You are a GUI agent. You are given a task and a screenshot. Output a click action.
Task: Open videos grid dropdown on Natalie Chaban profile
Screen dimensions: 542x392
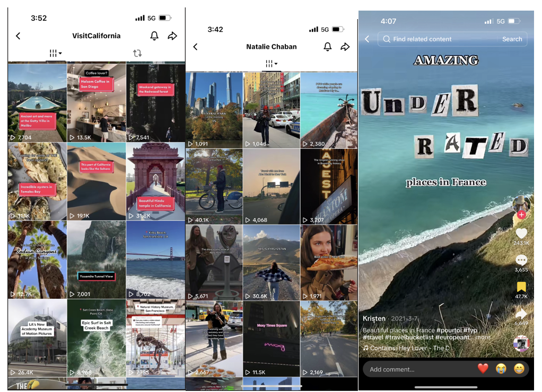[272, 64]
